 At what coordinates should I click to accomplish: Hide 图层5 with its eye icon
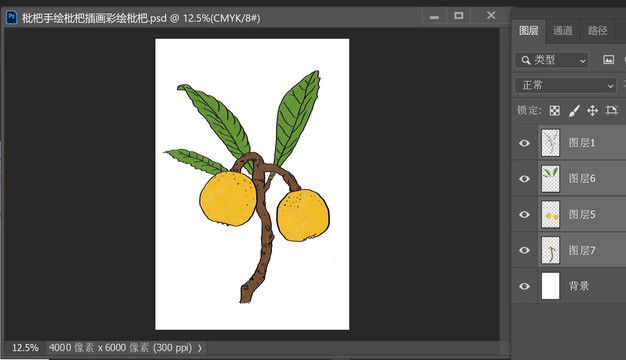point(524,214)
